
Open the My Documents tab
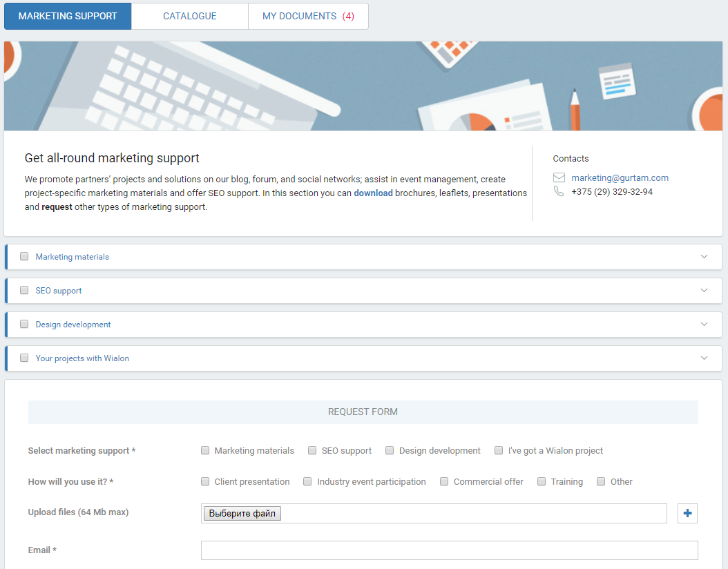pos(308,16)
